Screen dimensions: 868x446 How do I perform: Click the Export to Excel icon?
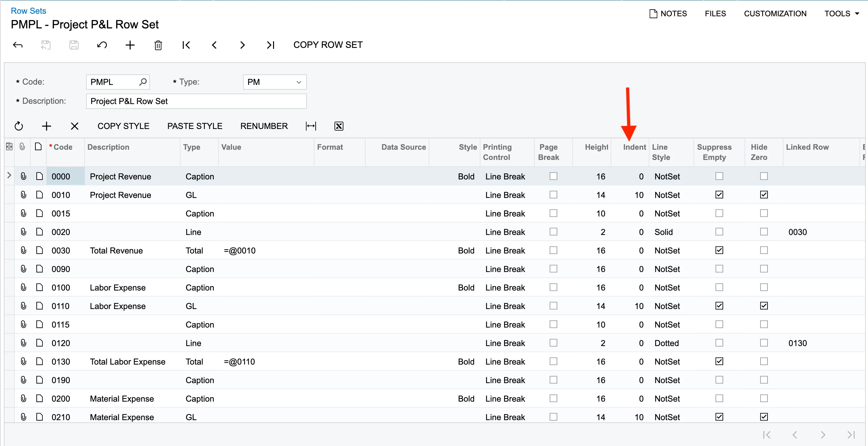pyautogui.click(x=339, y=126)
